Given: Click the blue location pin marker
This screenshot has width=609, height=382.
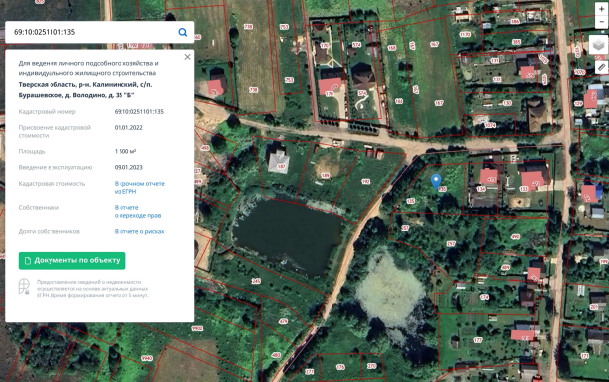Looking at the screenshot, I should tap(436, 181).
